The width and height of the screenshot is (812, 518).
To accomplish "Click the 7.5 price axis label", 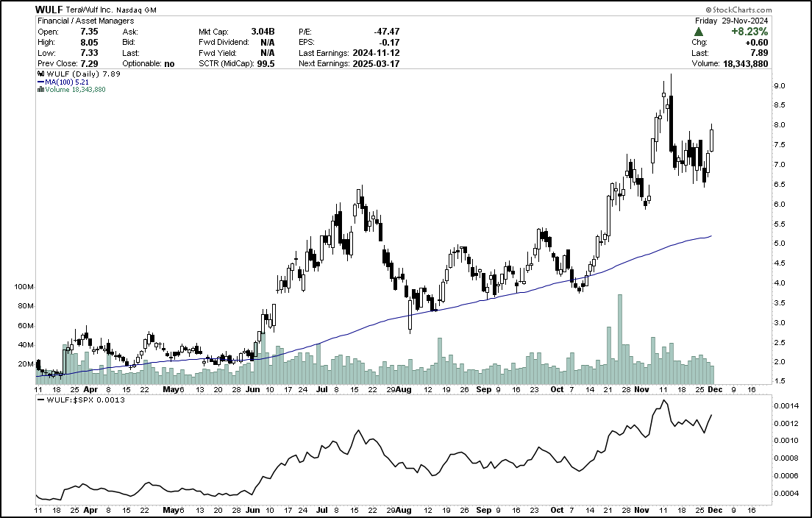I will 780,145.
